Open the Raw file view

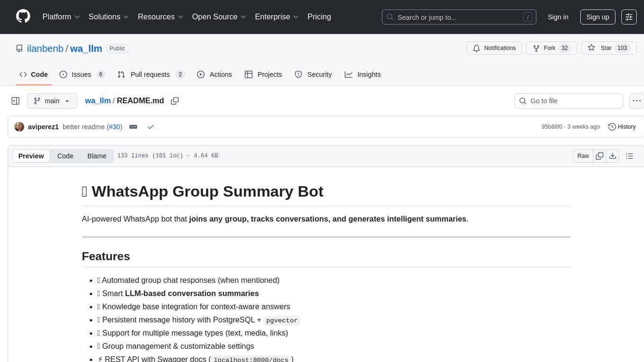(583, 156)
